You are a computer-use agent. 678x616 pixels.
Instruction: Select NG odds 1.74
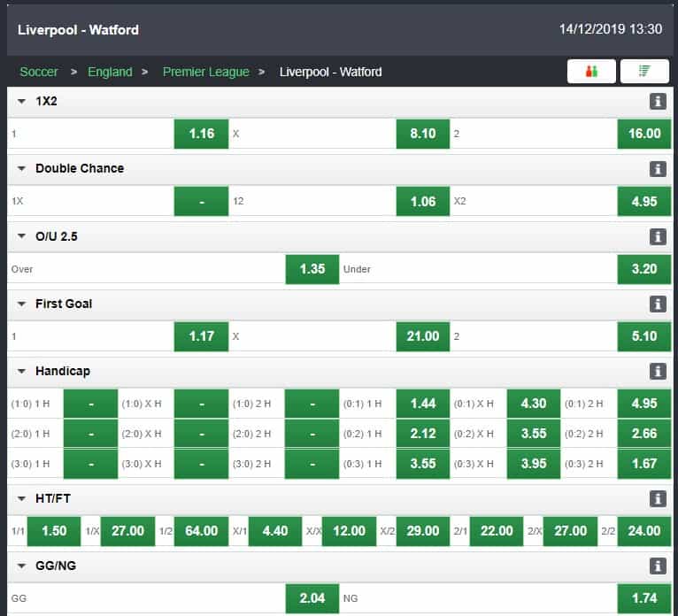click(644, 598)
